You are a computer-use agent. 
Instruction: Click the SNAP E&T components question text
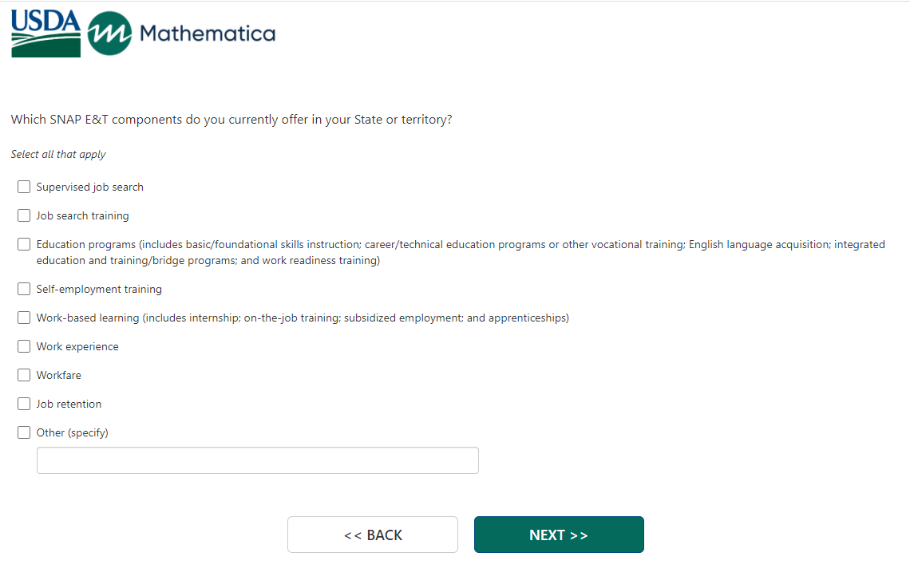231,120
